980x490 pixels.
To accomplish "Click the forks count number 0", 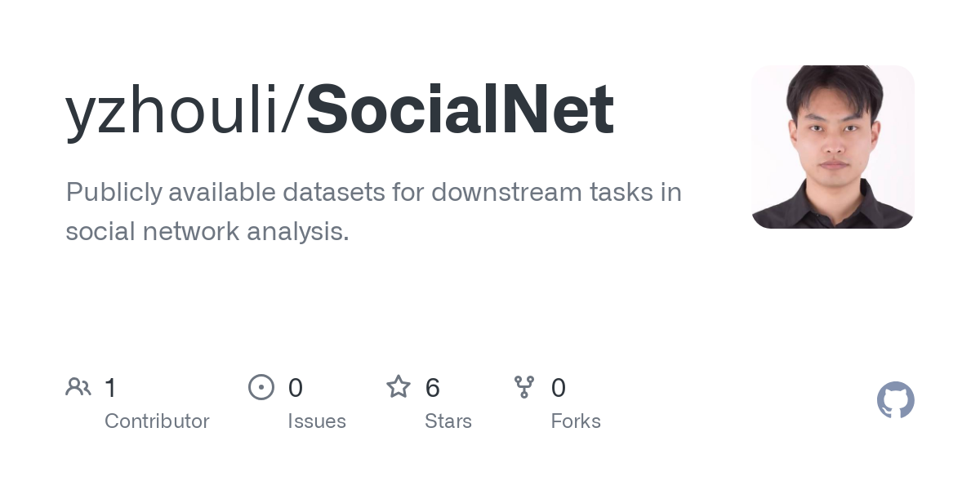I will coord(559,388).
